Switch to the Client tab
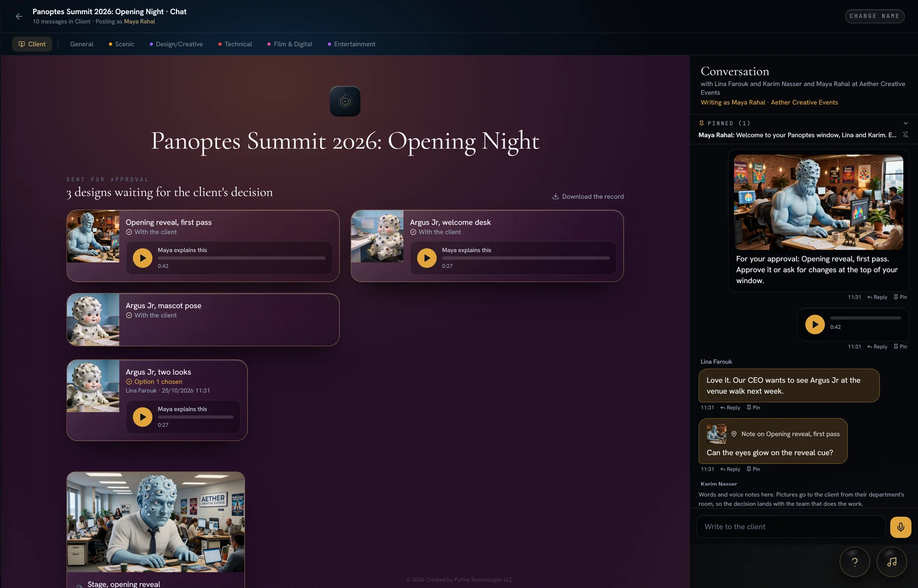Screen dimensions: 918x588 [32, 44]
